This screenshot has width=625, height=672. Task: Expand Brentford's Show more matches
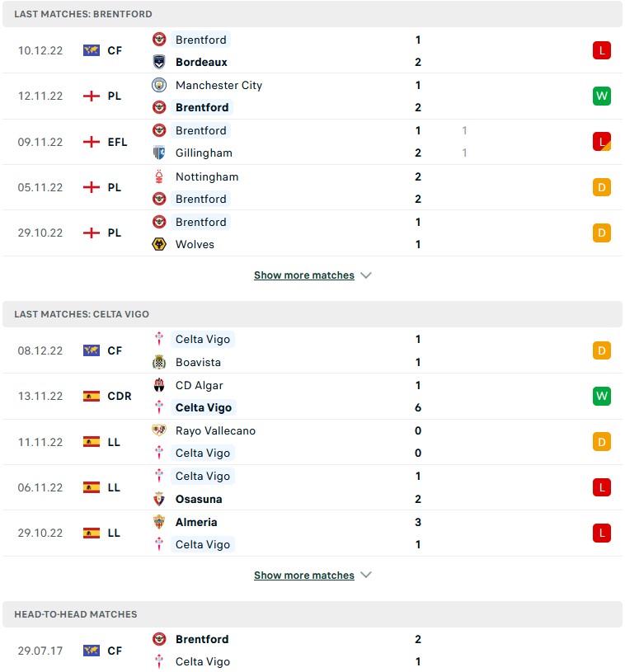(312, 275)
